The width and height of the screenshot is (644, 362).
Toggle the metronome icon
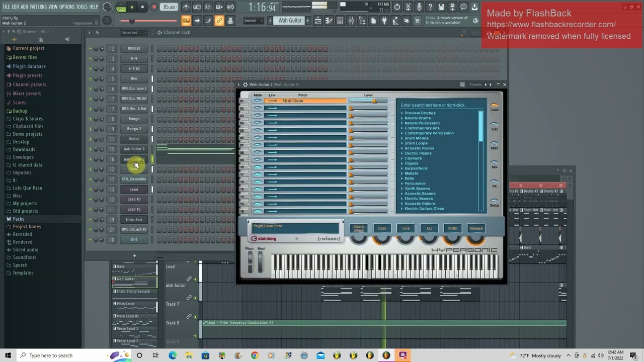pyautogui.click(x=186, y=7)
